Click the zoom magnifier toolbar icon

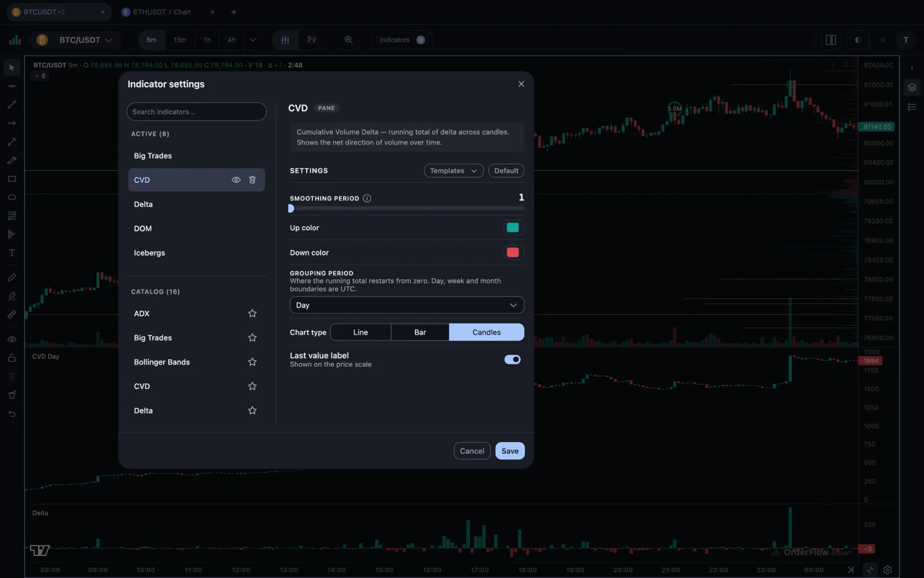point(349,40)
